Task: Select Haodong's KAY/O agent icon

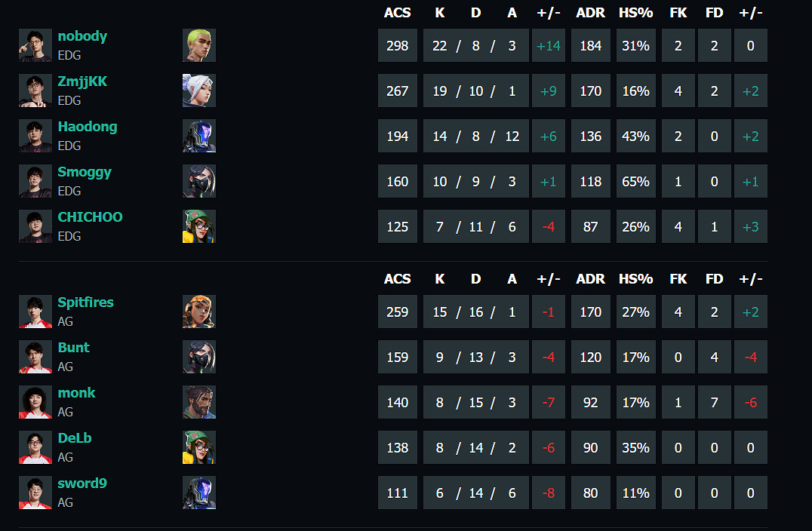Action: 198,136
